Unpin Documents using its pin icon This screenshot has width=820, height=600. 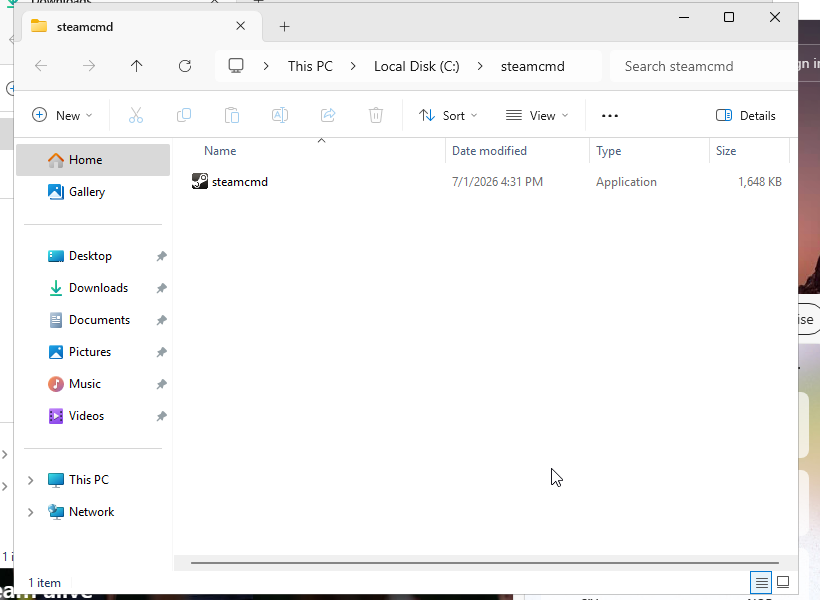pos(162,320)
